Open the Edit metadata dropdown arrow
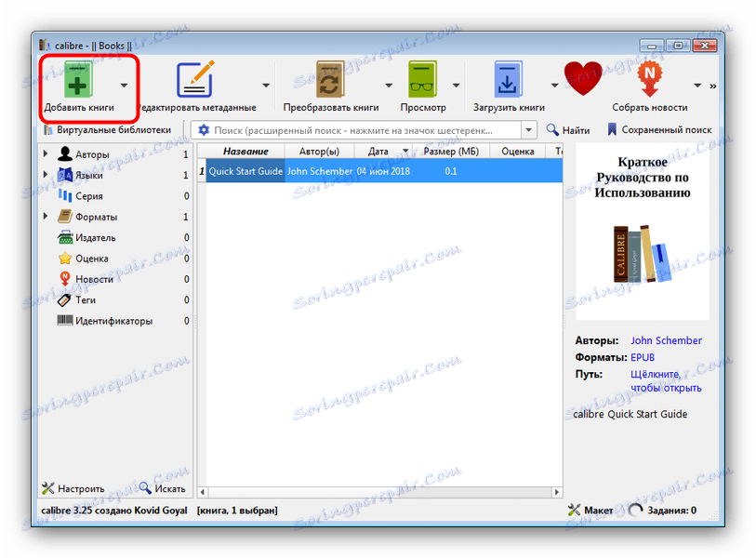The width and height of the screenshot is (756, 558). click(x=266, y=86)
